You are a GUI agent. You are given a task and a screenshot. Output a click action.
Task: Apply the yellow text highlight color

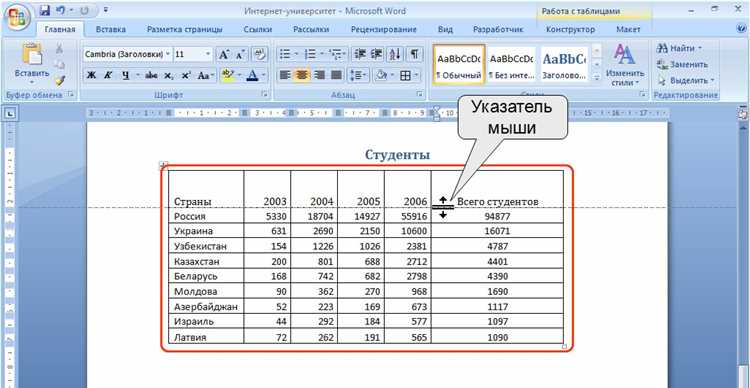[x=228, y=75]
